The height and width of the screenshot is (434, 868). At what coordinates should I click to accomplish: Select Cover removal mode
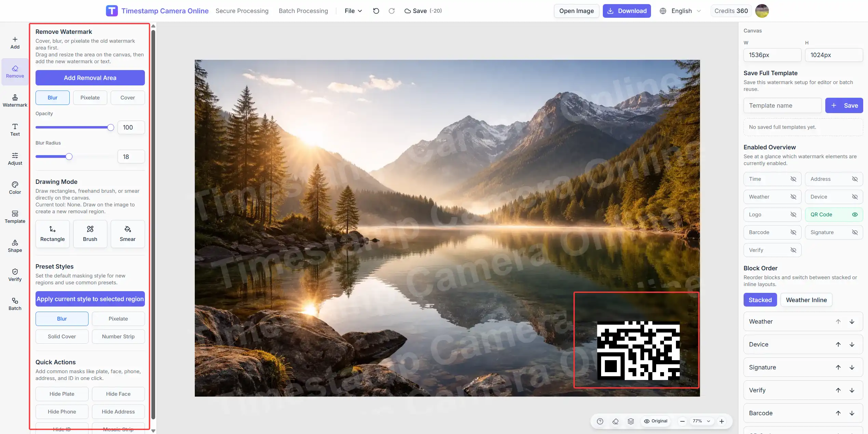point(128,98)
